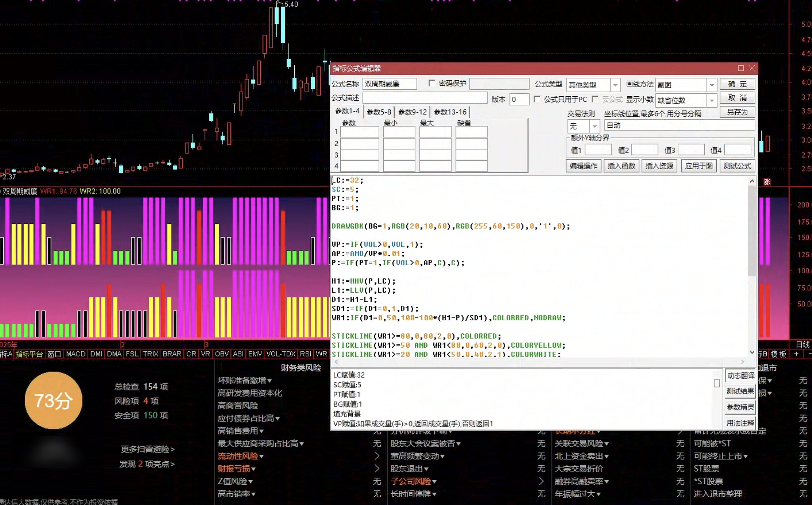Click the code editor scroll-up arrow
812x505 pixels.
pos(752,181)
